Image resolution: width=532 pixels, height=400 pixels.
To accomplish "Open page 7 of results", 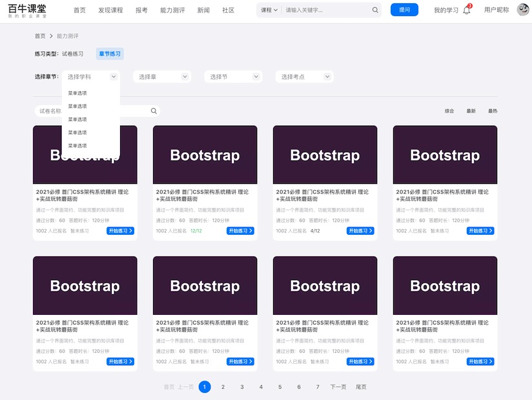I will coord(318,387).
